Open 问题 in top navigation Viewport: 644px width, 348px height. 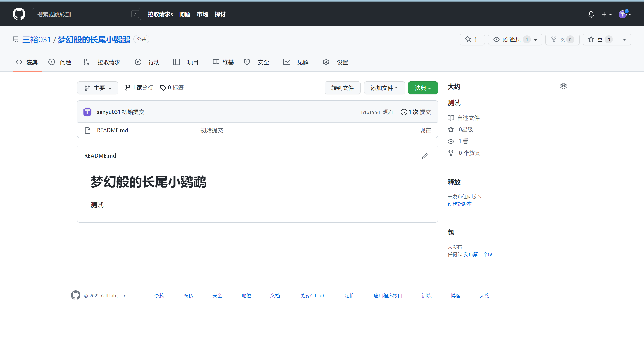click(x=185, y=14)
